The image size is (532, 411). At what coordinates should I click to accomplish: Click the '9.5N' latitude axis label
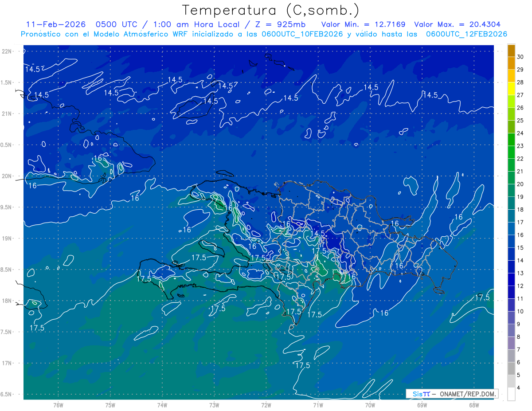(7, 207)
